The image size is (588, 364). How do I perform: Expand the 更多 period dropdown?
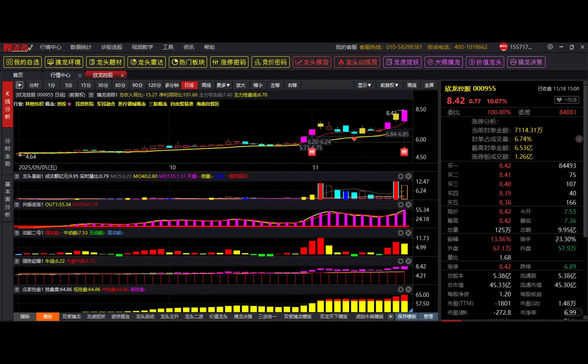point(223,85)
